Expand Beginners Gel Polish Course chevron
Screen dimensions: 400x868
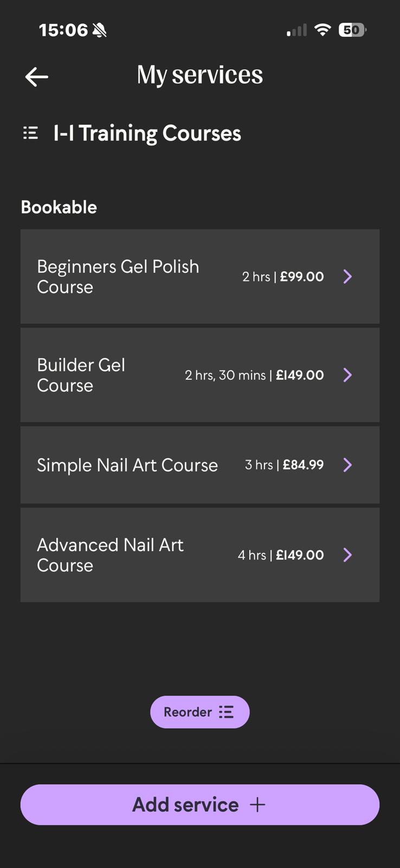click(348, 277)
